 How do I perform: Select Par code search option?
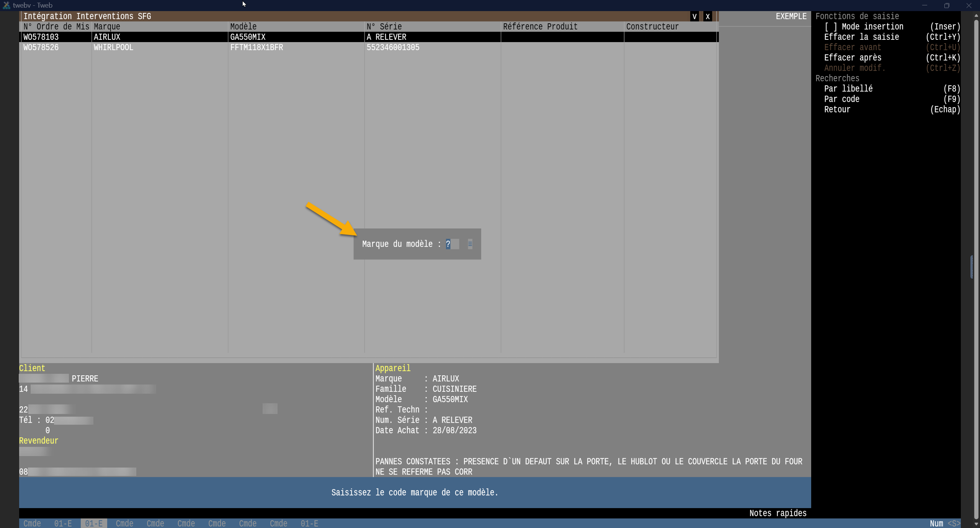tap(841, 99)
